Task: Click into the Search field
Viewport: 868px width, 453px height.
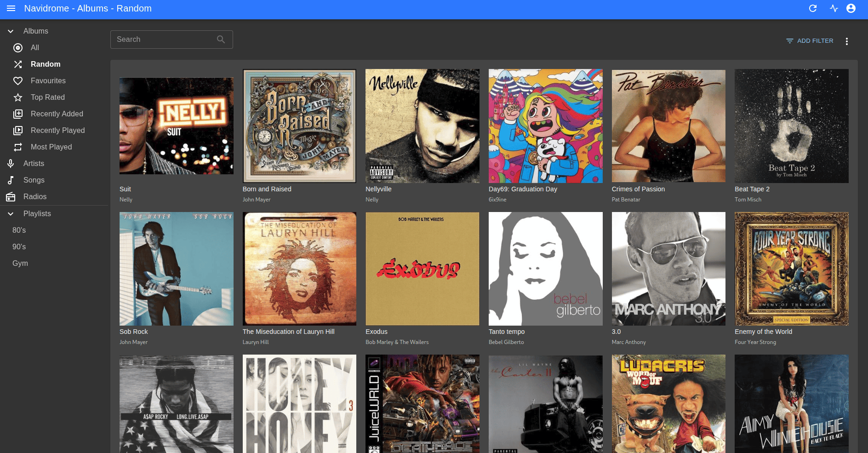Action: click(x=166, y=40)
